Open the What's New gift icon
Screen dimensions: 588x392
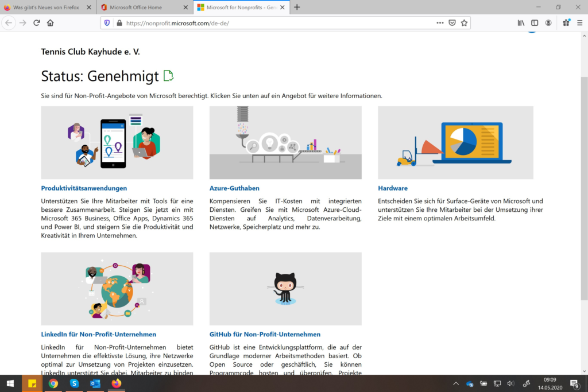click(566, 23)
